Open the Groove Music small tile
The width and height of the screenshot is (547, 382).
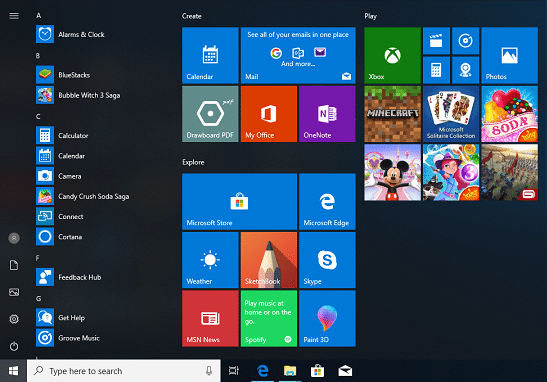[x=465, y=41]
